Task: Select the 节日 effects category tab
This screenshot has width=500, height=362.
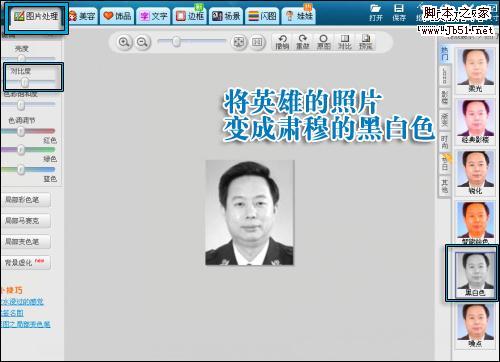Action: point(445,164)
